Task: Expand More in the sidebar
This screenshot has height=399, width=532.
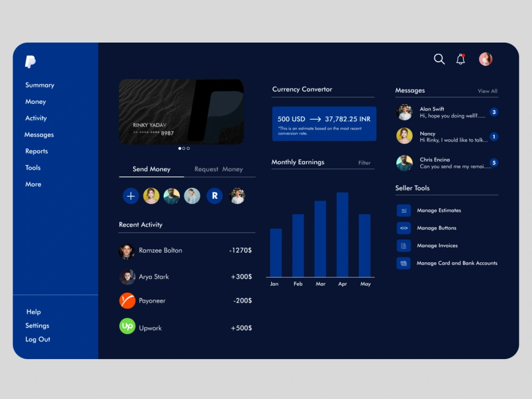Action: pos(33,184)
